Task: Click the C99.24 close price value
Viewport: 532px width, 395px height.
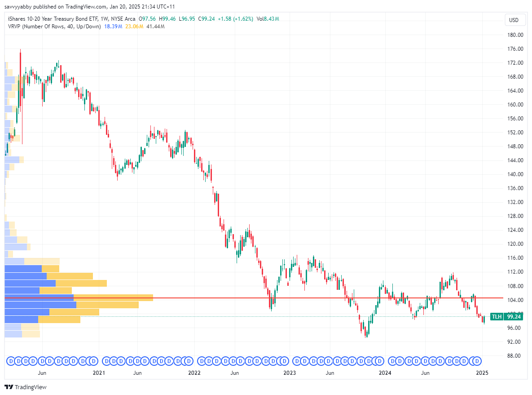Action: tap(207, 19)
